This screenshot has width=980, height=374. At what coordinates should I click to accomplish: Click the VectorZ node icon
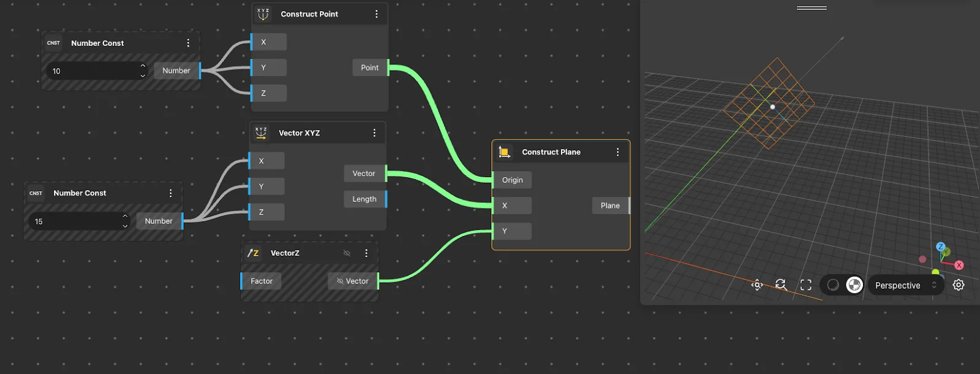tap(253, 253)
